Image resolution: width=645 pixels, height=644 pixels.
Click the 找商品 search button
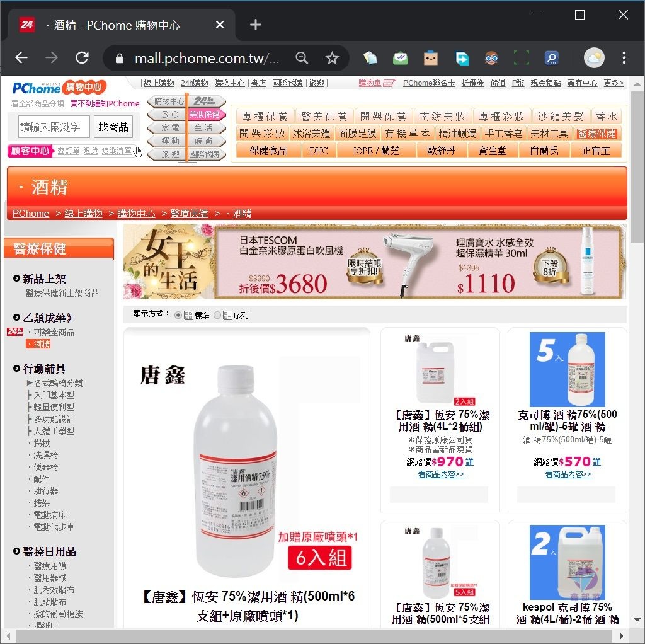tap(113, 127)
